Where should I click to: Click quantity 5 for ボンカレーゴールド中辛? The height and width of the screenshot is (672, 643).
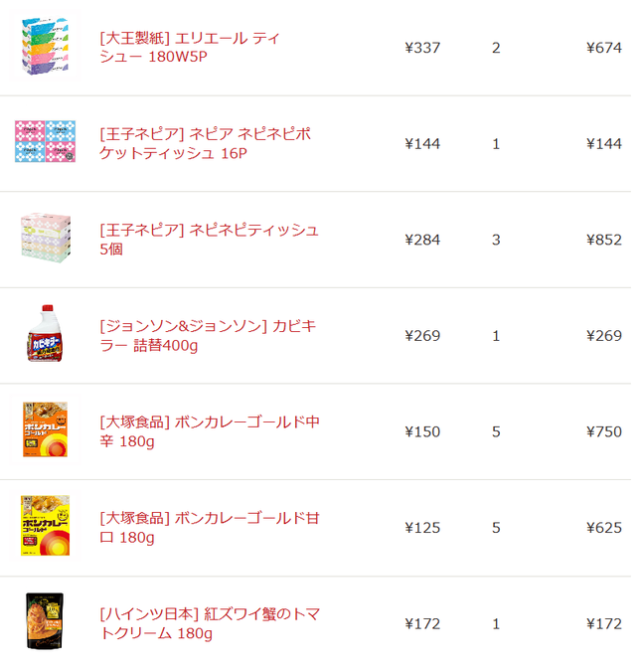tap(496, 431)
